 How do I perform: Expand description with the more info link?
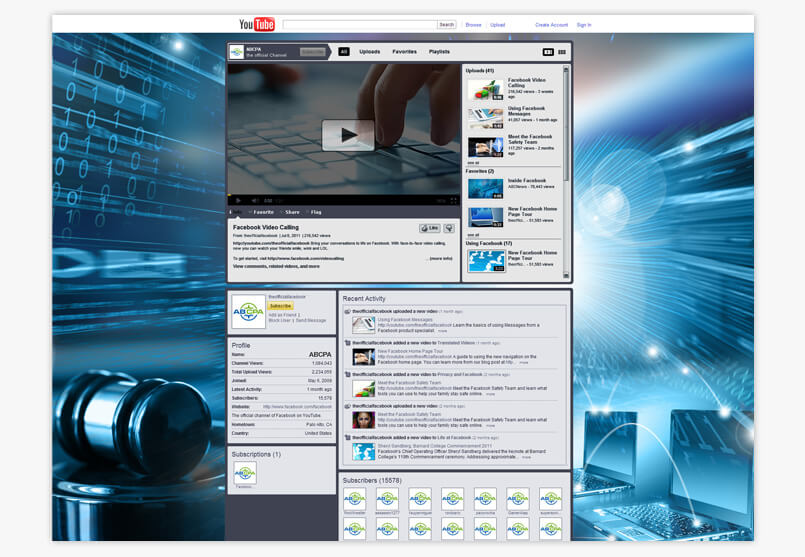pos(440,259)
